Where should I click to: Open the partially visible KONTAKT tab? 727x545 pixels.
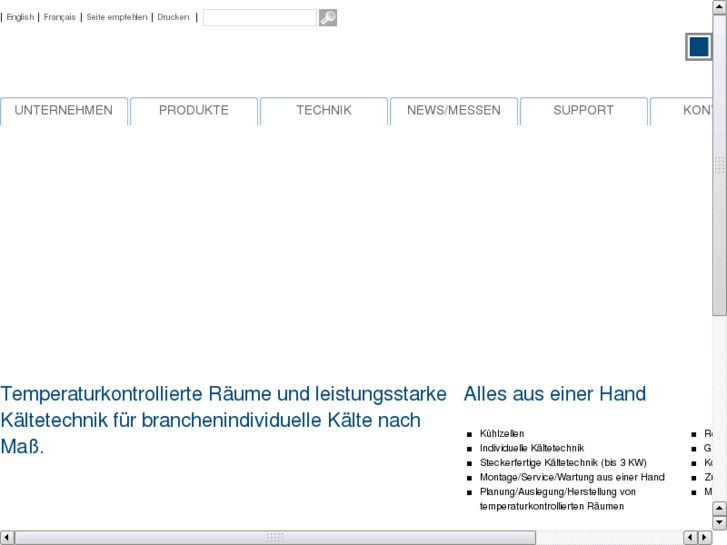pos(681,111)
